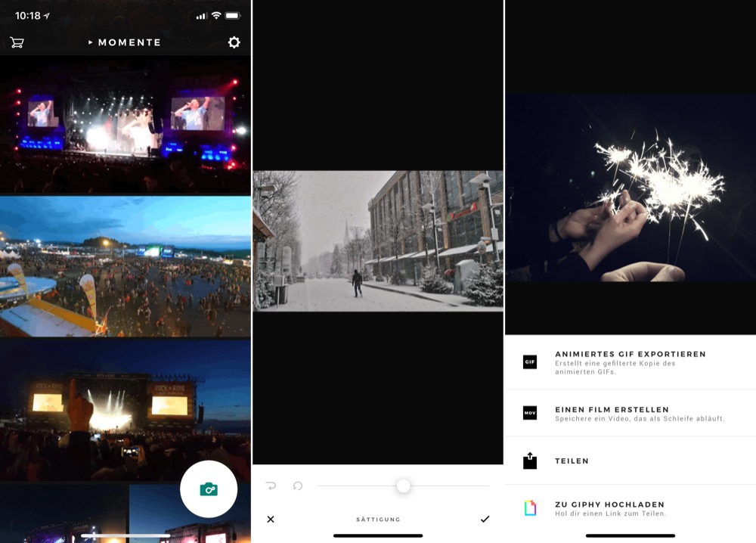Image resolution: width=756 pixels, height=543 pixels.
Task: Choose Einen Film erstellen option
Action: point(631,413)
